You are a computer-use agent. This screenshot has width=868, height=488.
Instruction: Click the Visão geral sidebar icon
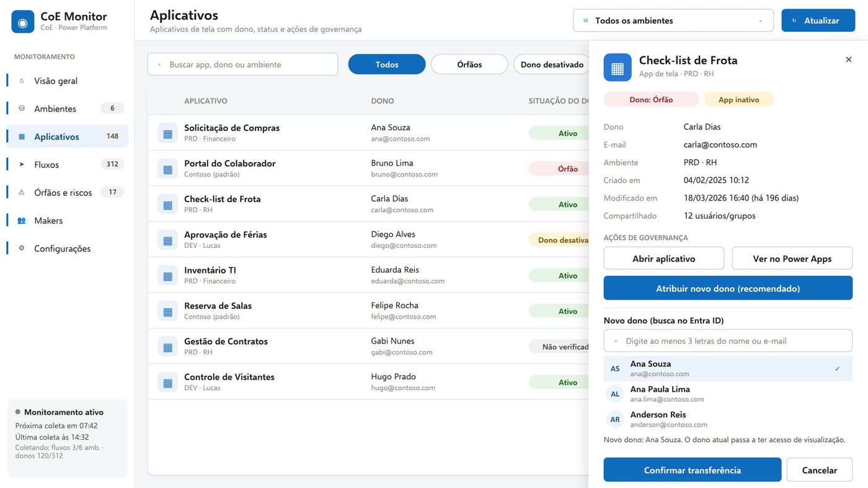[x=22, y=81]
